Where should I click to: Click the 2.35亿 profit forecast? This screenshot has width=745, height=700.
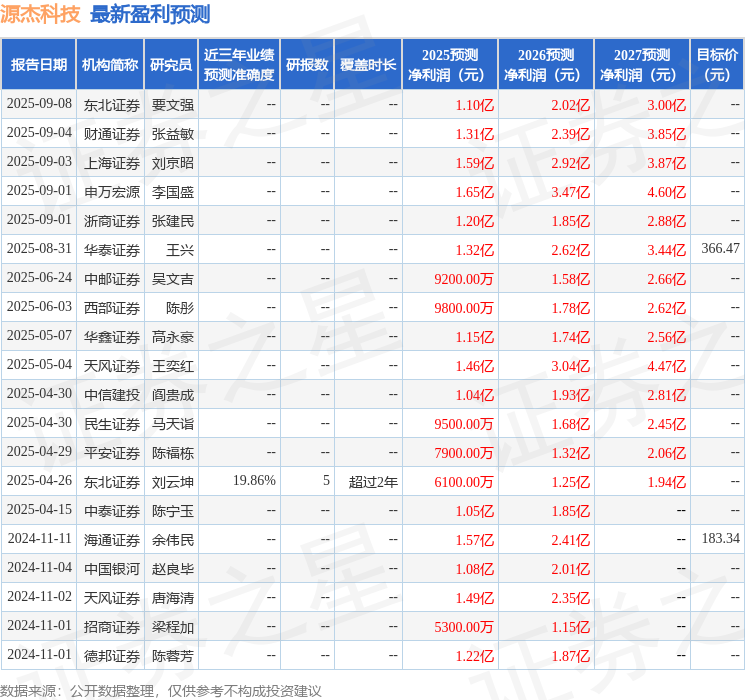[571, 598]
